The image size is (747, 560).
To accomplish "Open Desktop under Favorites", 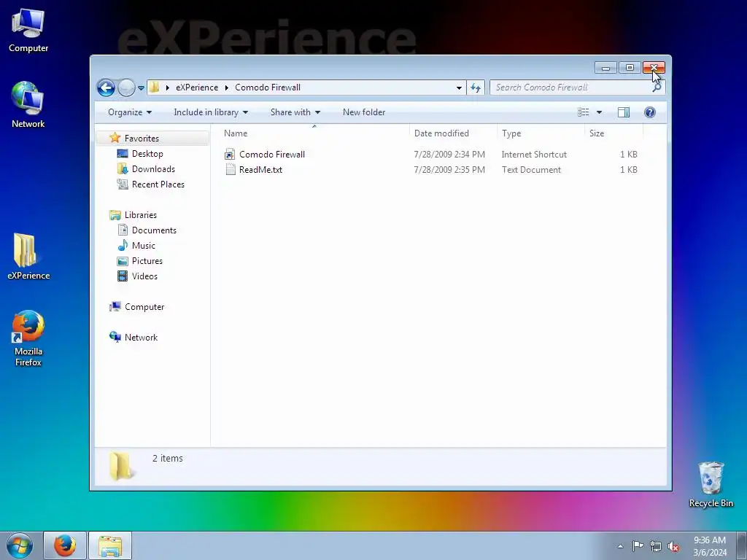I will point(147,154).
